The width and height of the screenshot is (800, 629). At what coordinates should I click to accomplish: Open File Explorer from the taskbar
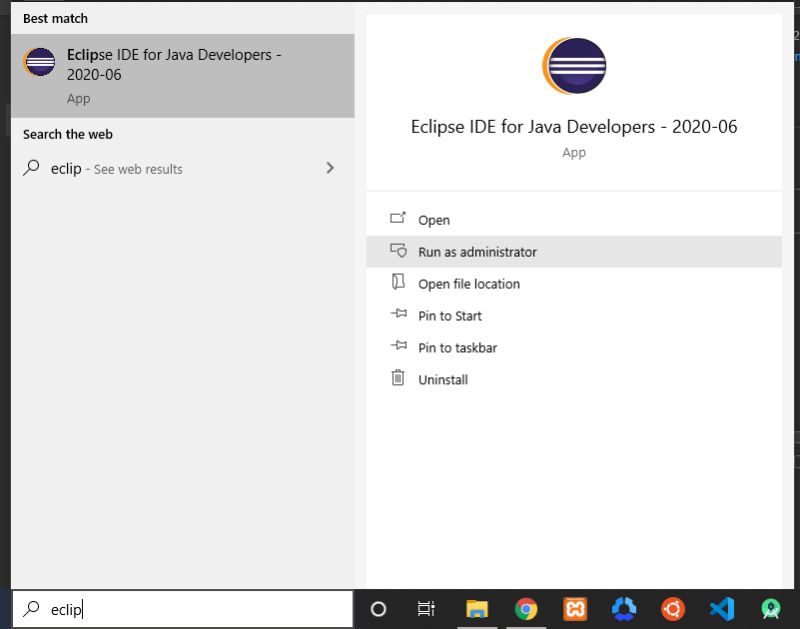[477, 607]
